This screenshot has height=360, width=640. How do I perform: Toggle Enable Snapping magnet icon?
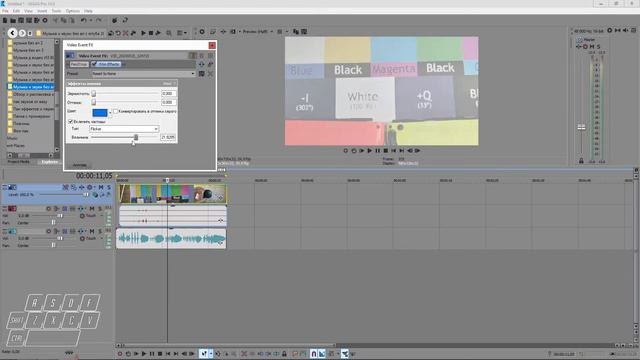pyautogui.click(x=313, y=354)
